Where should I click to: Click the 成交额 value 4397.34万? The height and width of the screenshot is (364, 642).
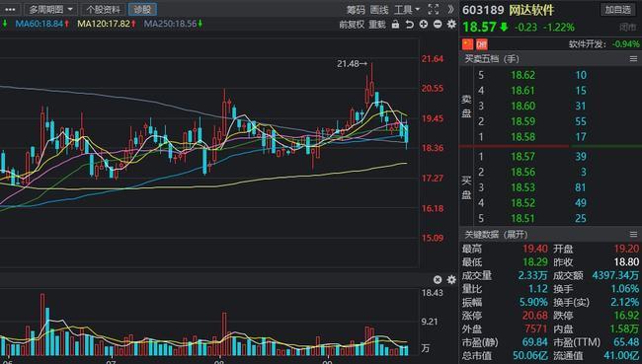615,275
